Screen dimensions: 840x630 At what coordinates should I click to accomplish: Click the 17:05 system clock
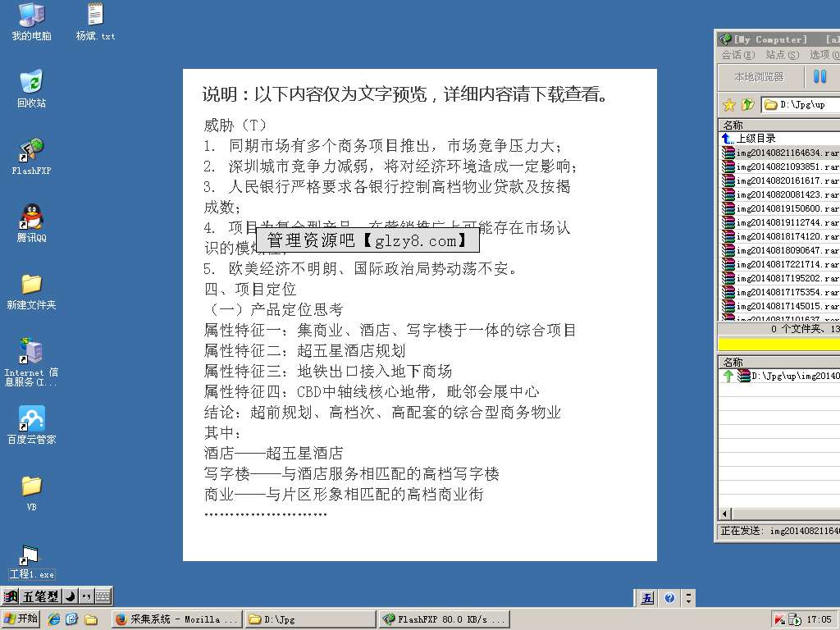pos(819,620)
